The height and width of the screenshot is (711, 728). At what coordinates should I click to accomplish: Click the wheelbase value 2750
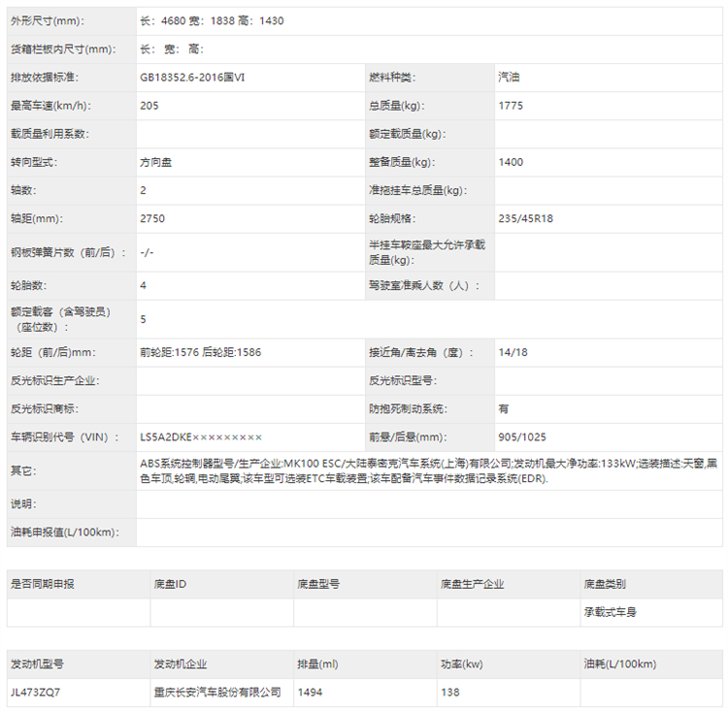[152, 218]
